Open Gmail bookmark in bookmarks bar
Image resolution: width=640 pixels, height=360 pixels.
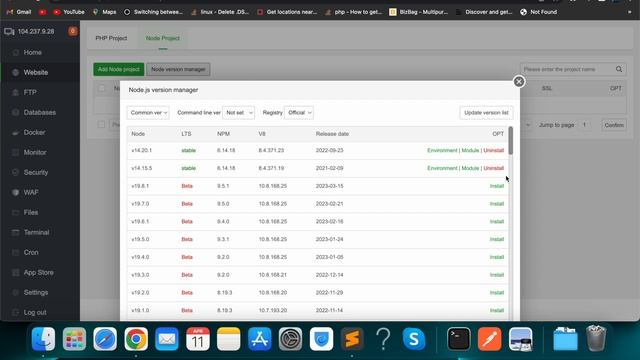pyautogui.click(x=19, y=12)
